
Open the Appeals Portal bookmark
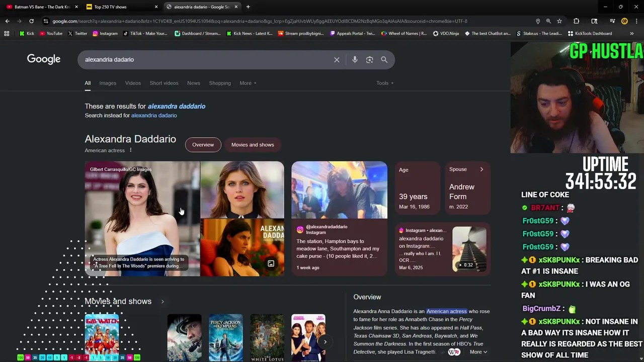(x=353, y=34)
